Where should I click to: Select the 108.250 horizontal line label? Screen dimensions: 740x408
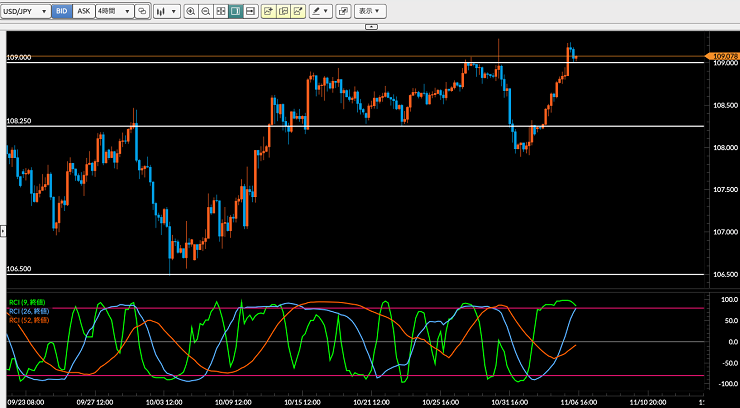(19, 121)
